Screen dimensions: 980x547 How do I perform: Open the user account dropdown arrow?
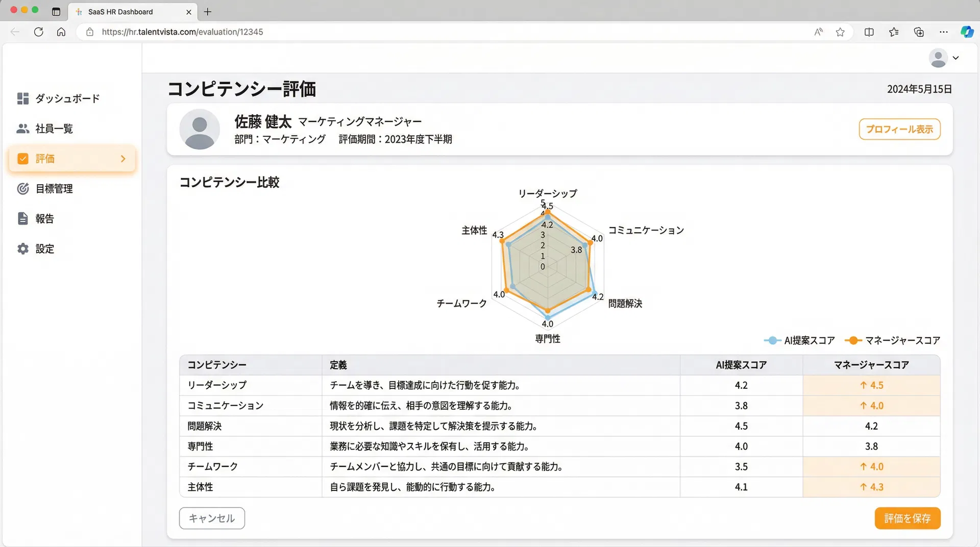(955, 58)
